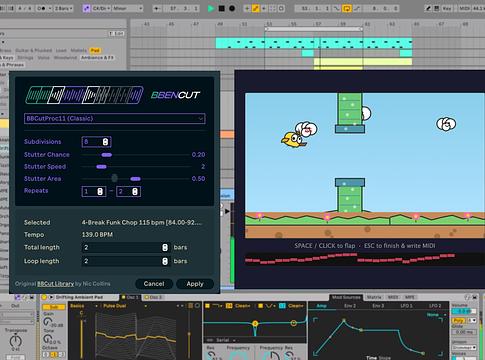Select the Strings browser tag
The width and height of the screenshot is (485, 360).
pyautogui.click(x=25, y=58)
